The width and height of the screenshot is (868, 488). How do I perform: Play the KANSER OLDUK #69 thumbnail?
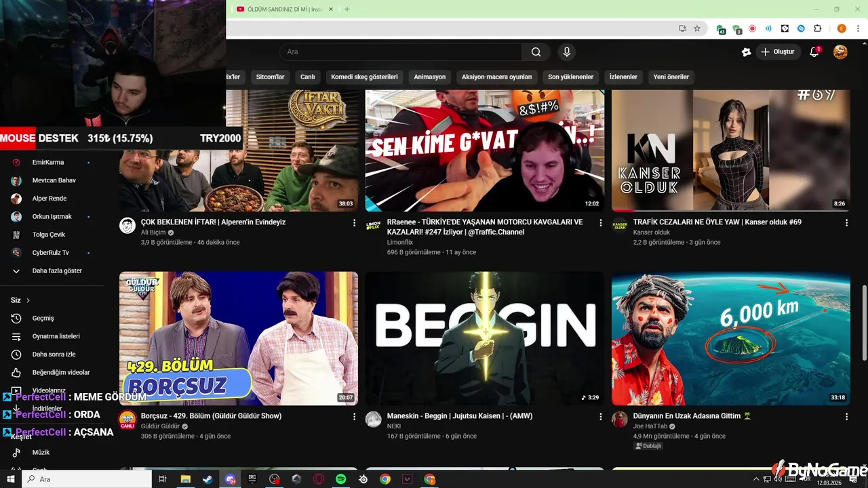[731, 150]
